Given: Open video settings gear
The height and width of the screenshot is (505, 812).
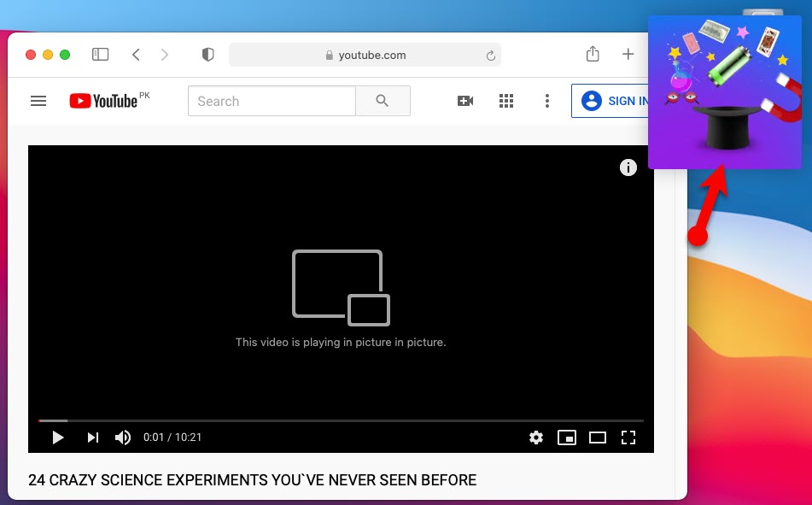Looking at the screenshot, I should [x=536, y=437].
